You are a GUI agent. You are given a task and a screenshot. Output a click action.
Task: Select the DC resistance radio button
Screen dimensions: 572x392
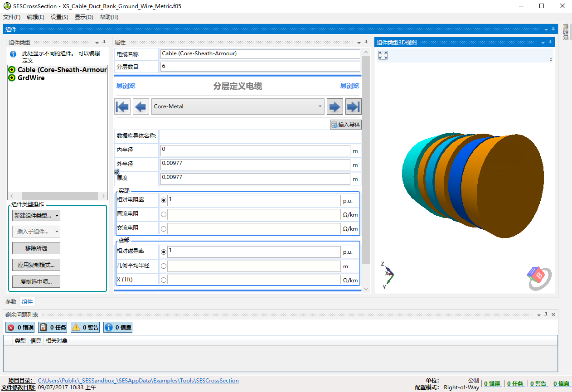164,215
